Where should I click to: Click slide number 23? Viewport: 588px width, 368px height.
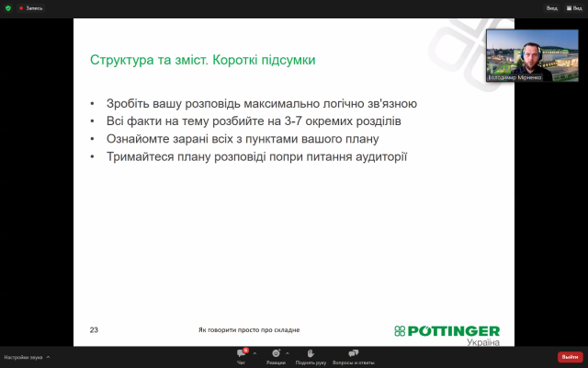coord(94,330)
